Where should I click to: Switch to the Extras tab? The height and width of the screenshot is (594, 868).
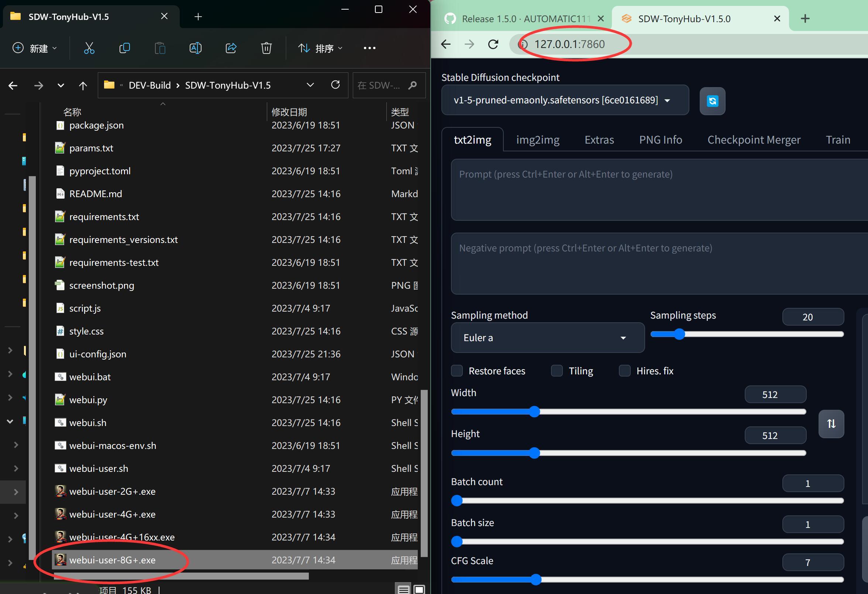(x=599, y=140)
